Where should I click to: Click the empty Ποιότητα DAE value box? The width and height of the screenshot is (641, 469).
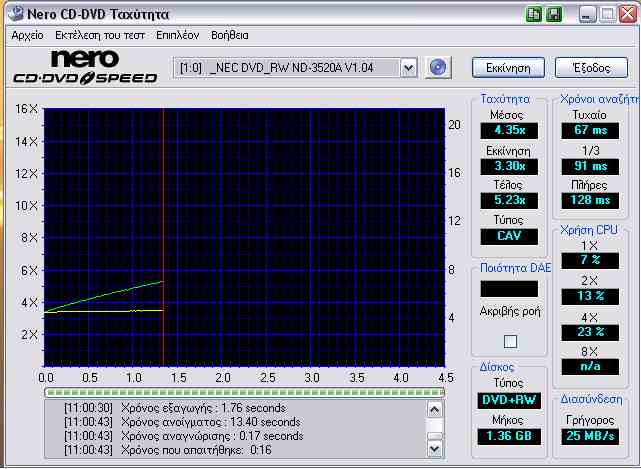coord(509,289)
